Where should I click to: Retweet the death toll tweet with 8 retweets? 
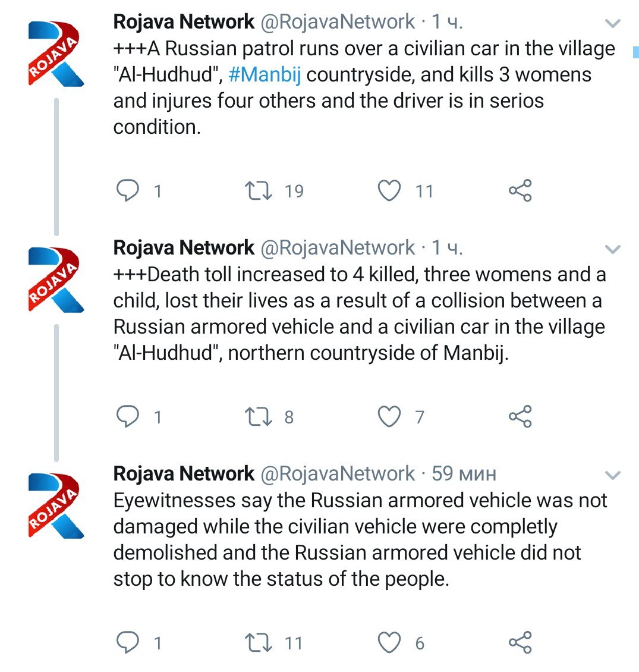pos(258,416)
